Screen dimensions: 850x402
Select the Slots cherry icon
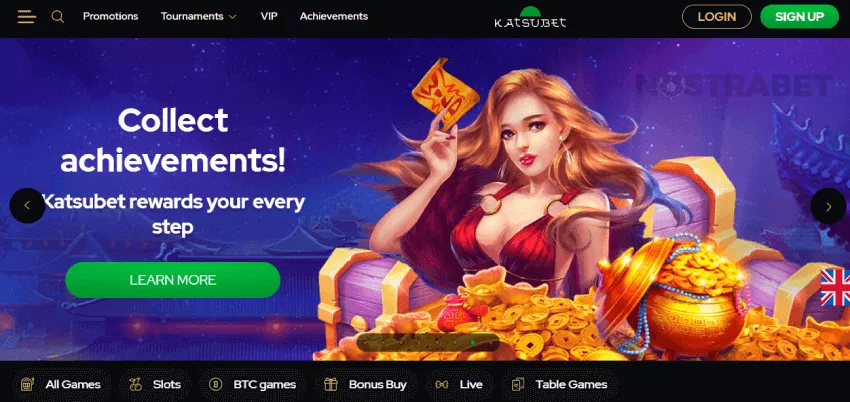(x=136, y=385)
